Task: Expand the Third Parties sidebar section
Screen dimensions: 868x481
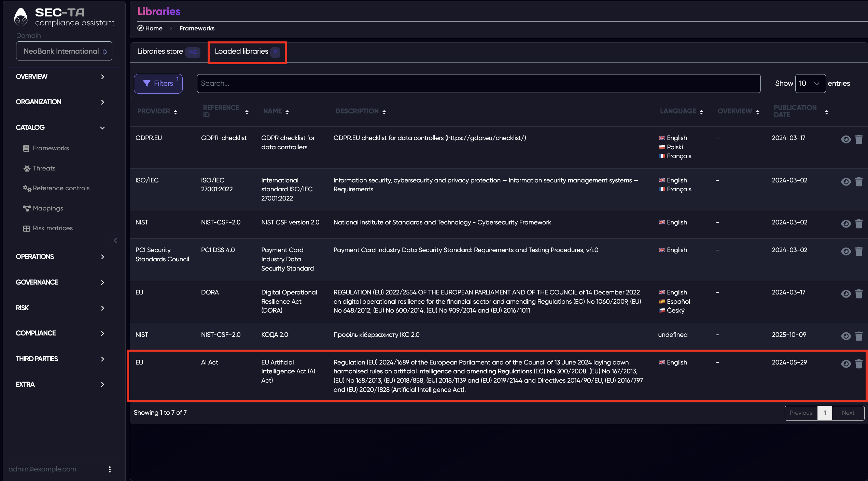Action: coord(60,359)
